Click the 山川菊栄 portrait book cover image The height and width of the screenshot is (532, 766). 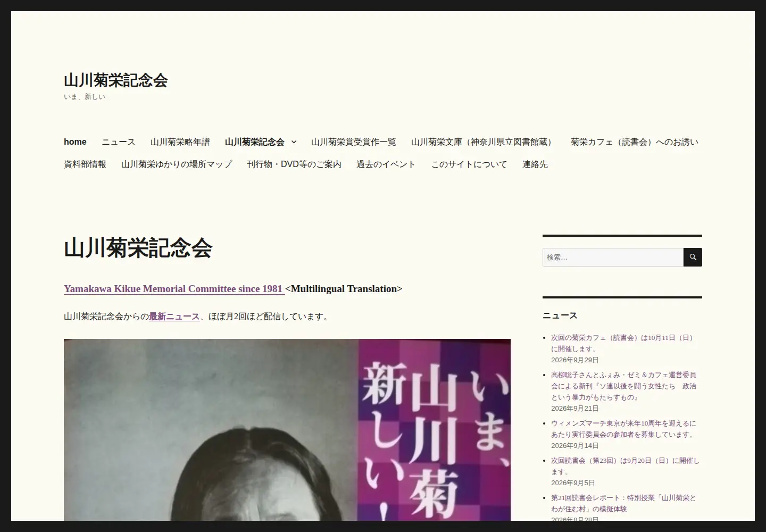pyautogui.click(x=287, y=430)
